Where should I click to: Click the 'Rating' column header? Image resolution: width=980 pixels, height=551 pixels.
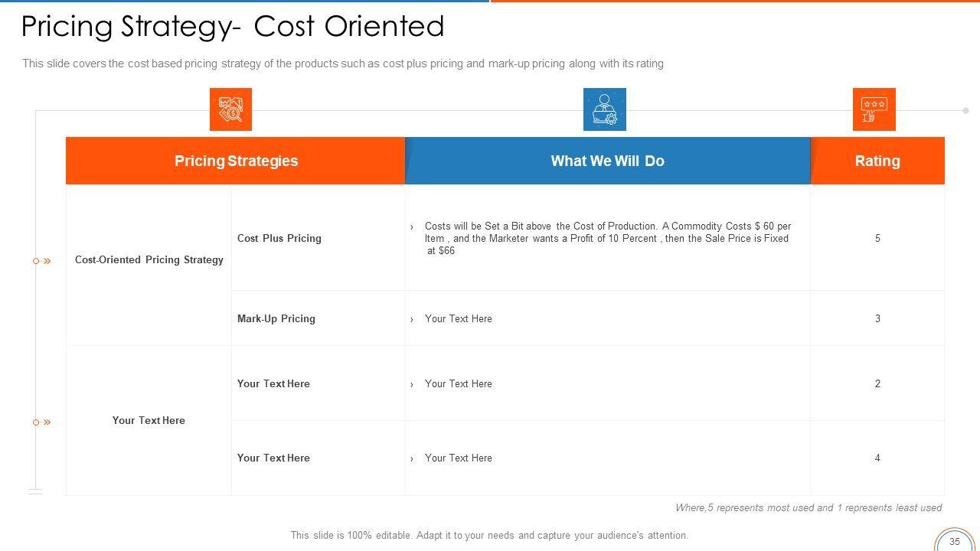tap(877, 161)
